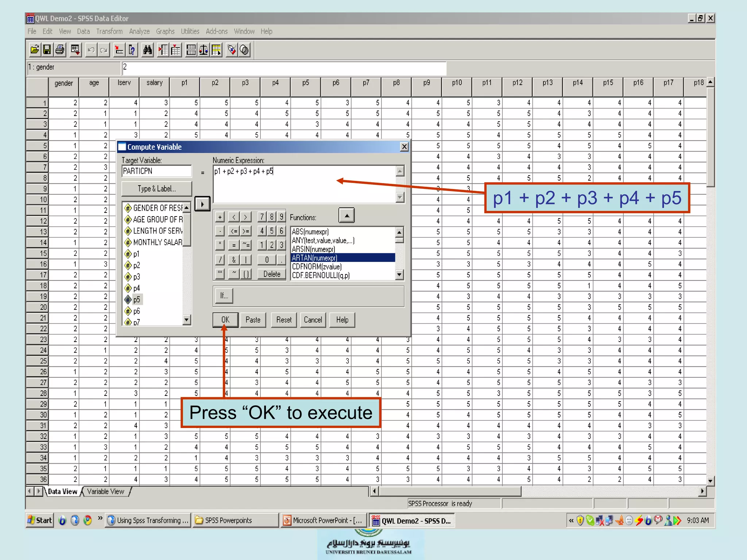The height and width of the screenshot is (560, 747).
Task: Select MONTHLY SALAR variable in list
Action: pos(153,242)
